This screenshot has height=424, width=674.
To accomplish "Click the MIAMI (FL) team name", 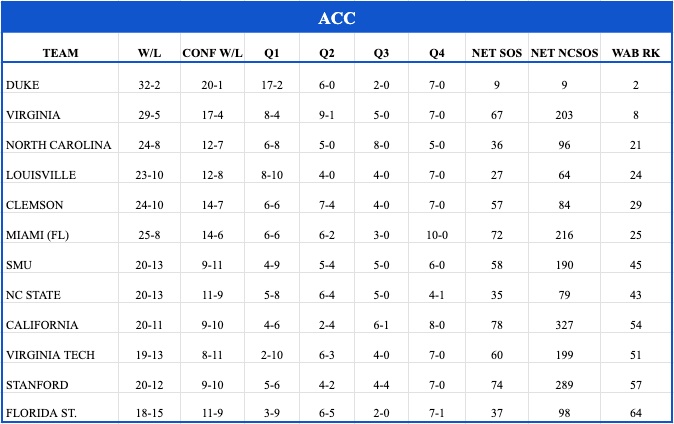I will 37,235.
